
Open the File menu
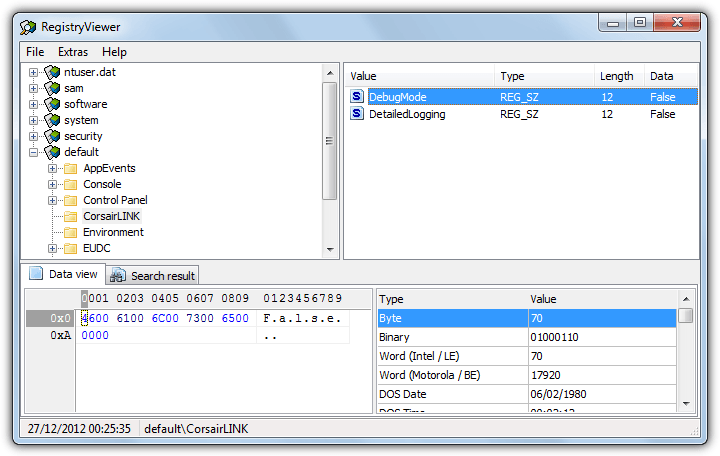[x=35, y=52]
